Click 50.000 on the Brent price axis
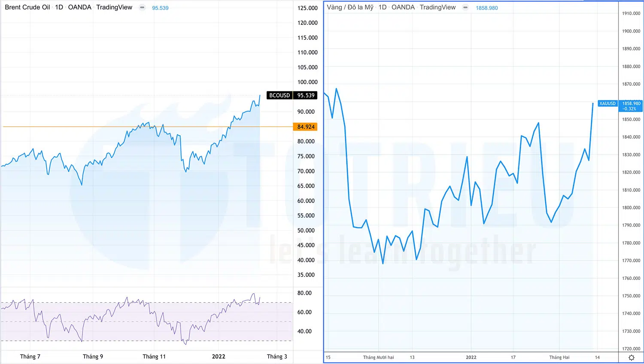This screenshot has width=644, height=364. point(306,231)
